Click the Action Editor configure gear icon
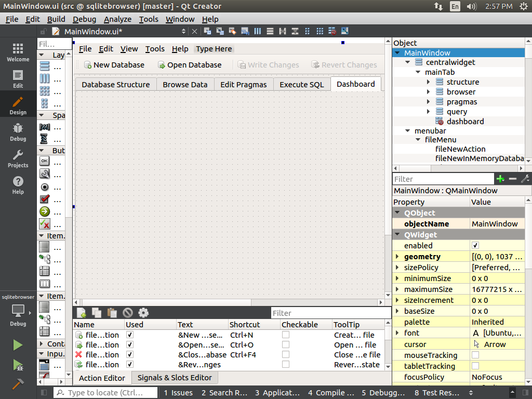This screenshot has height=399, width=532. (143, 313)
